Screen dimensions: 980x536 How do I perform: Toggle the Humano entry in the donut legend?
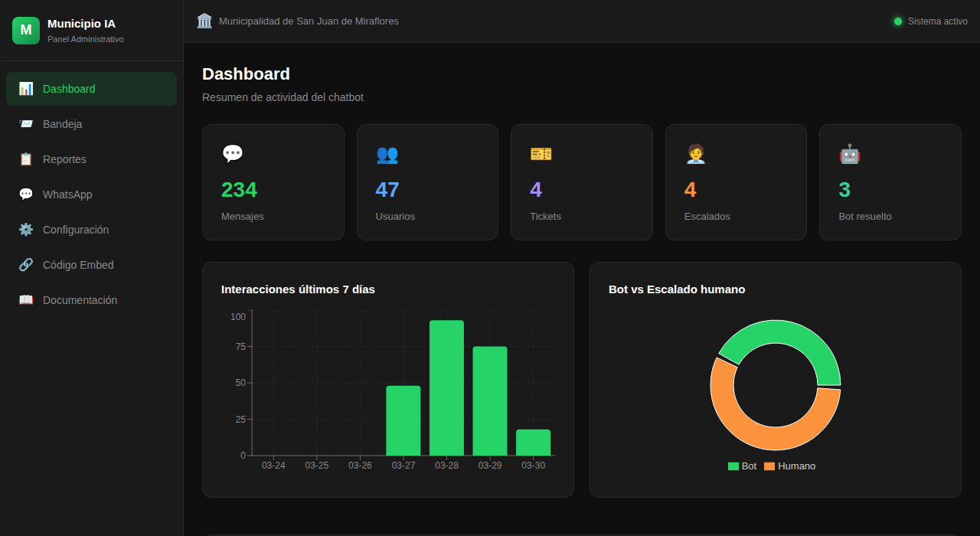click(x=789, y=466)
